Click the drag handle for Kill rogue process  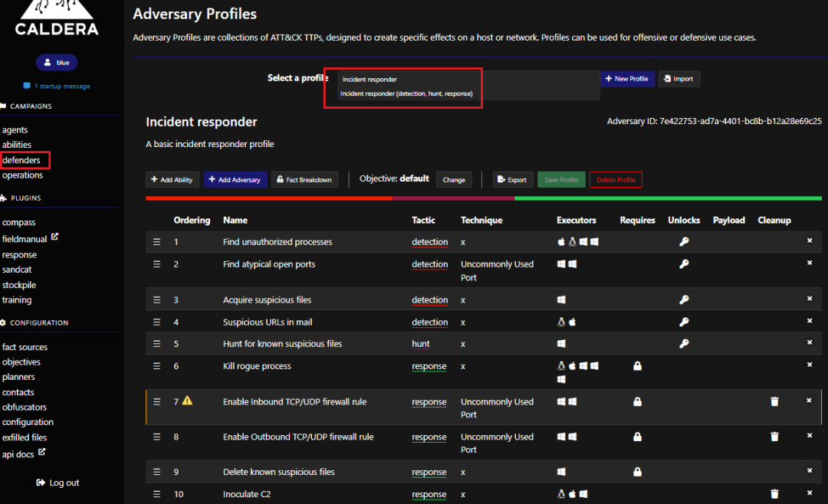point(157,365)
